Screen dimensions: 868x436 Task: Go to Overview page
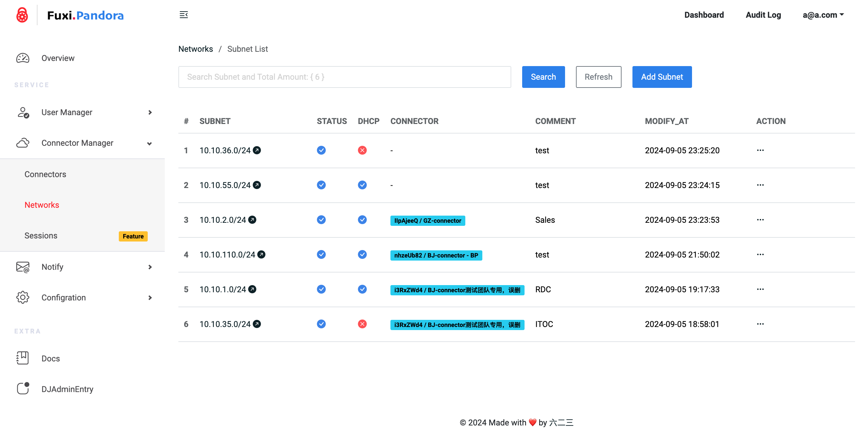[58, 58]
